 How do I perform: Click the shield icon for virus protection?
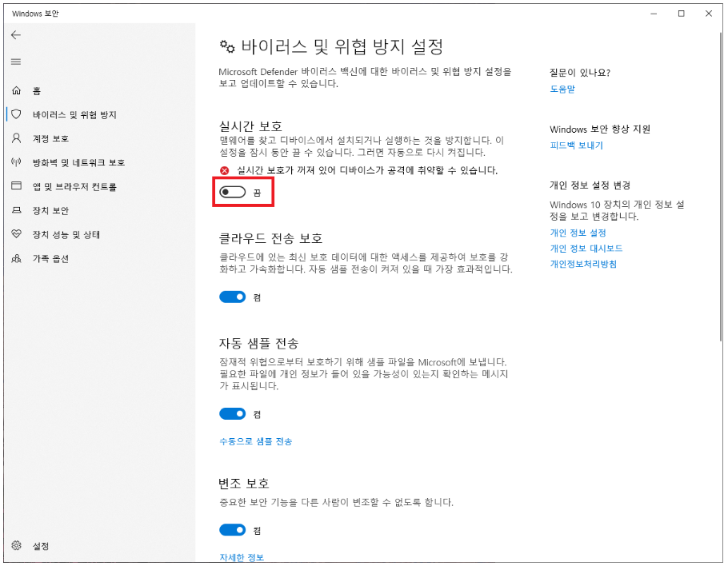pos(16,114)
